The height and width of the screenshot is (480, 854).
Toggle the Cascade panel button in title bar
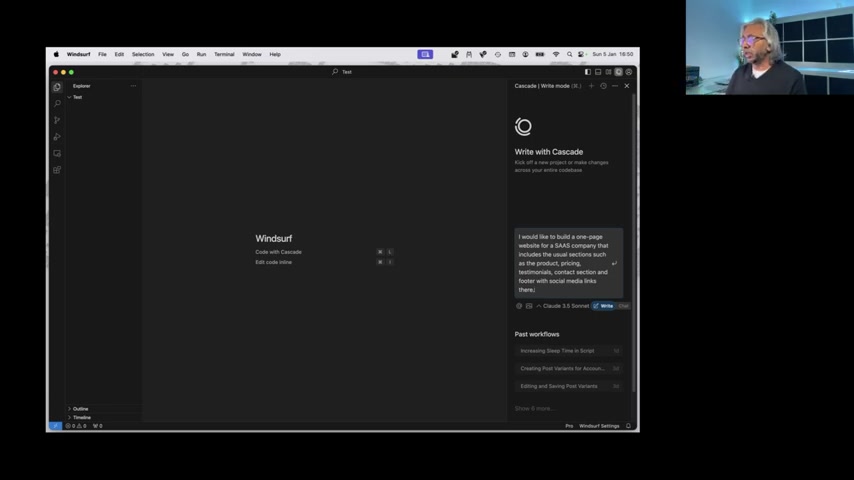point(619,72)
